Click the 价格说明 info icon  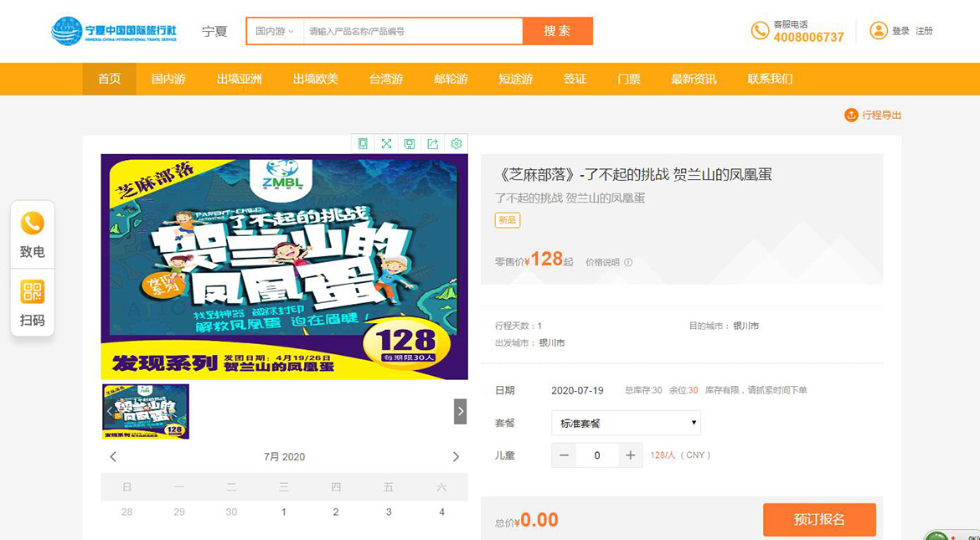pyautogui.click(x=628, y=263)
